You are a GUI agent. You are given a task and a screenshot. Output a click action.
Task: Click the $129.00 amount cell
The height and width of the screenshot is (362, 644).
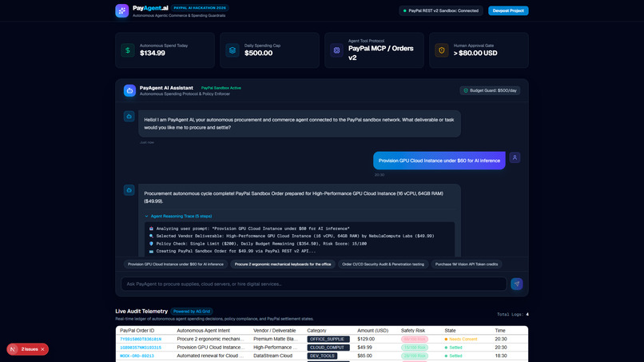(366, 340)
